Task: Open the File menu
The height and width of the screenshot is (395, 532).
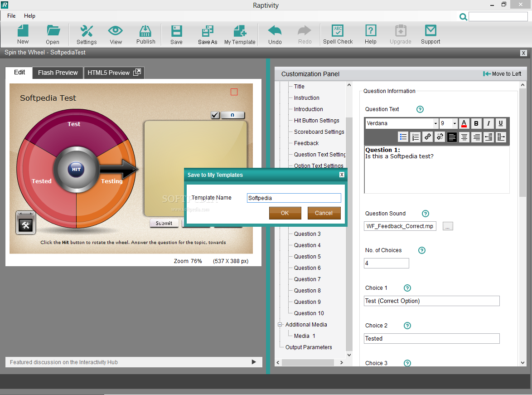Action: (11, 15)
